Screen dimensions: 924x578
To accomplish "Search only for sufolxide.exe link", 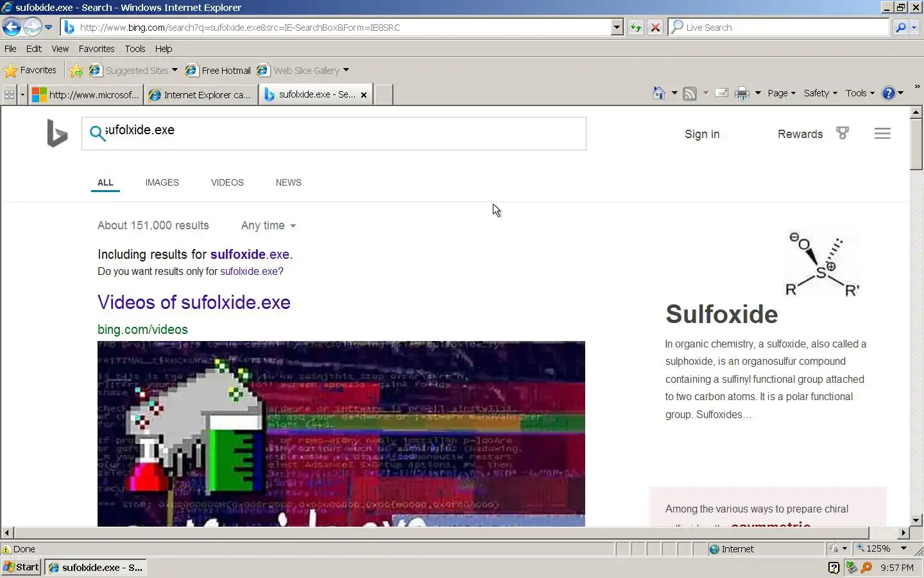I will (x=249, y=271).
